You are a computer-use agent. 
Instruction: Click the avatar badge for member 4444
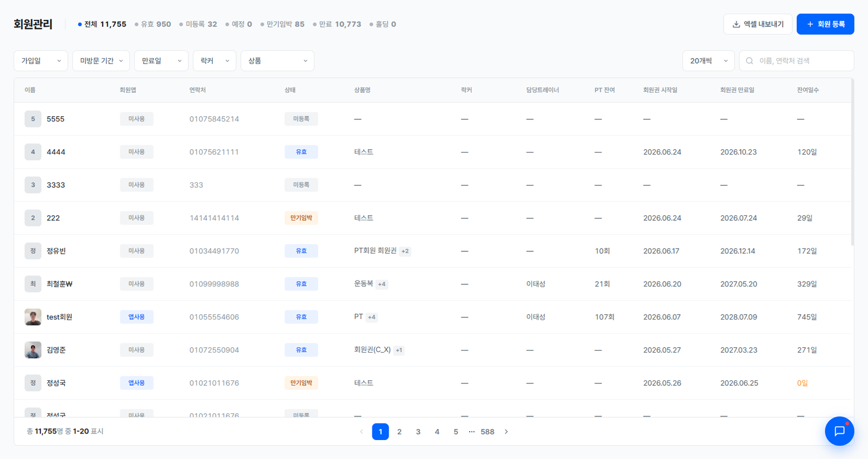point(33,152)
